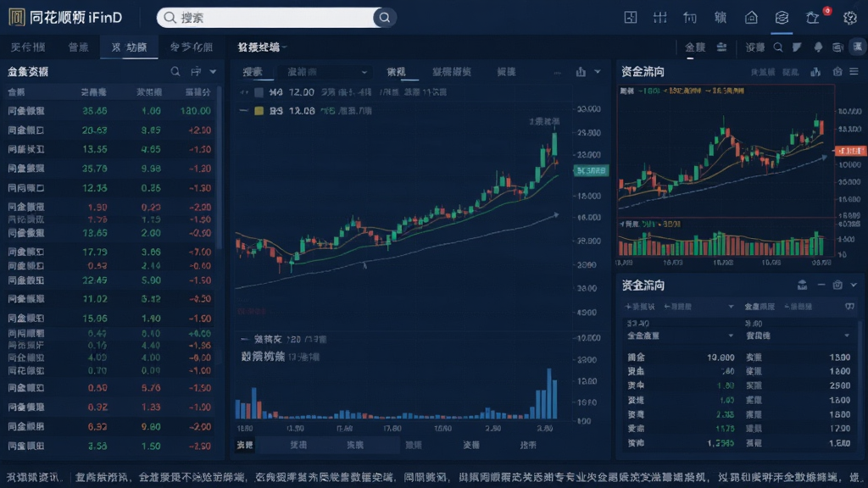Click the orange price tag on the small chart axis
The width and height of the screenshot is (868, 488).
pyautogui.click(x=850, y=151)
